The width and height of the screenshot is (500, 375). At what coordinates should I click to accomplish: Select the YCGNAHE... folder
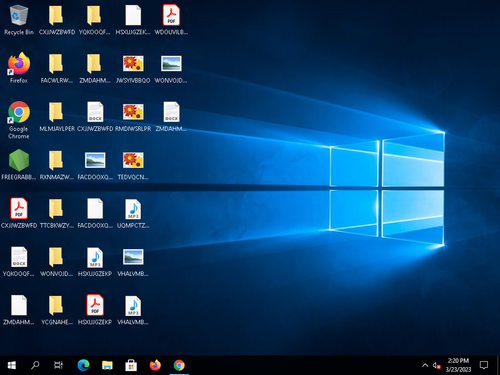(x=57, y=310)
